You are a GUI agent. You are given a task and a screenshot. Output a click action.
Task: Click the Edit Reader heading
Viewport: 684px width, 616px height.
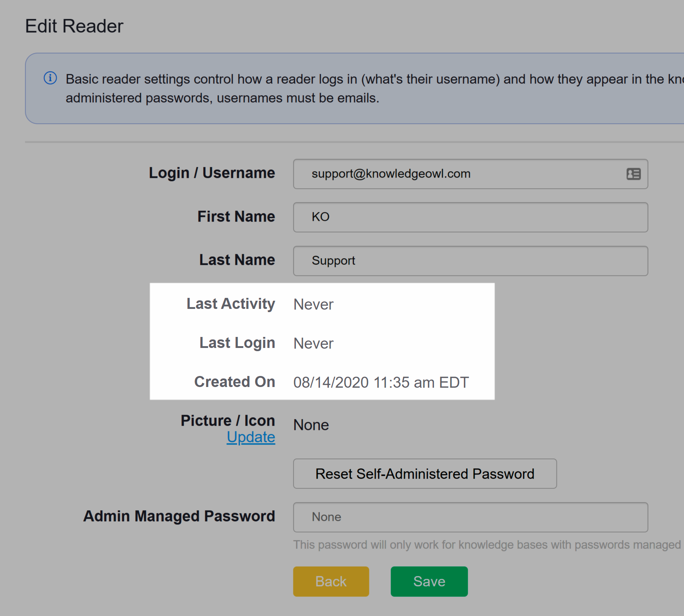74,26
